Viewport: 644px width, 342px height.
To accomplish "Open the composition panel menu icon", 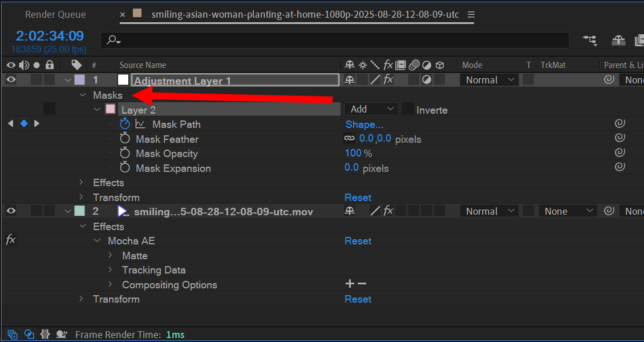I will tap(471, 14).
